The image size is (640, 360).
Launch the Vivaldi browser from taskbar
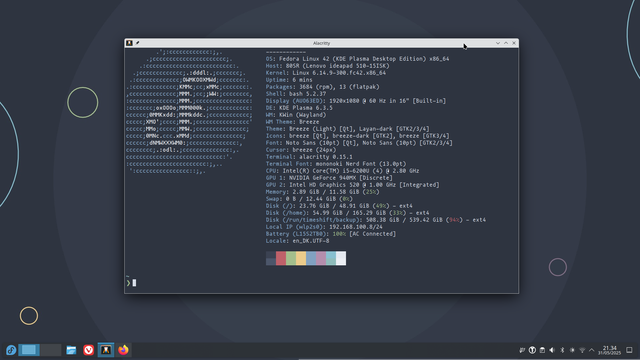[x=89, y=350]
